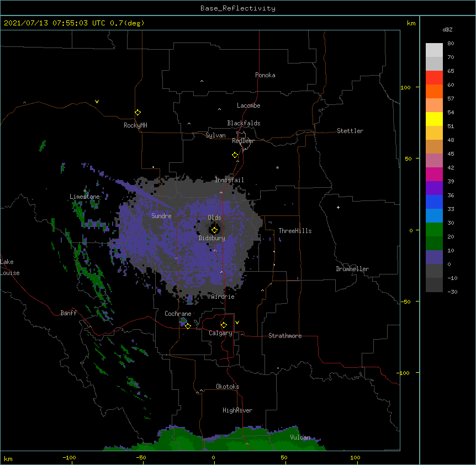Click the HighRiver city label

pyautogui.click(x=237, y=410)
